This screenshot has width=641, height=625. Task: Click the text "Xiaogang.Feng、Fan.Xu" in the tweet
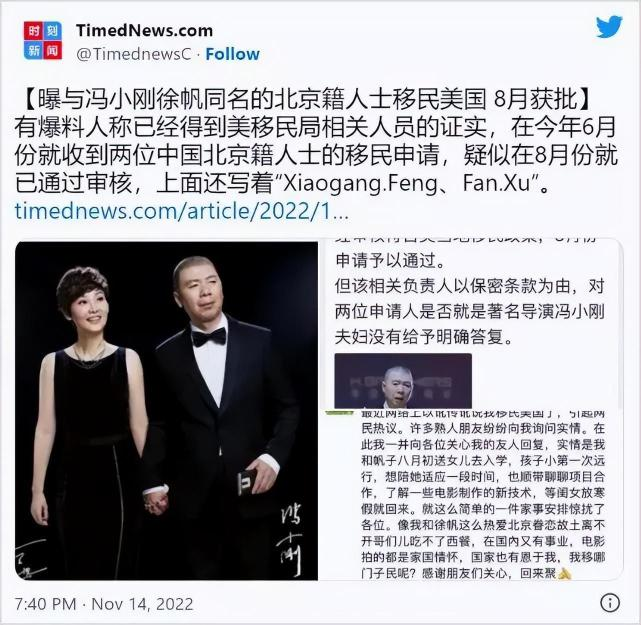tap(407, 183)
